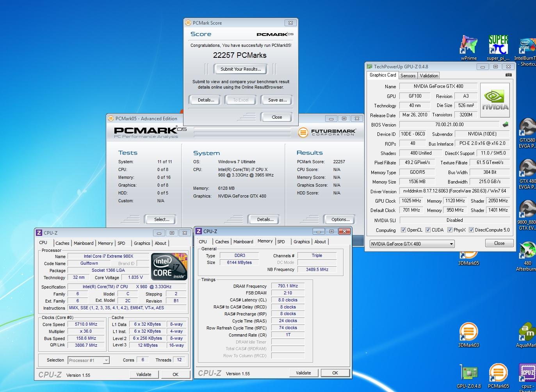Open the 480 Afterburner desktop icon

click(527, 257)
